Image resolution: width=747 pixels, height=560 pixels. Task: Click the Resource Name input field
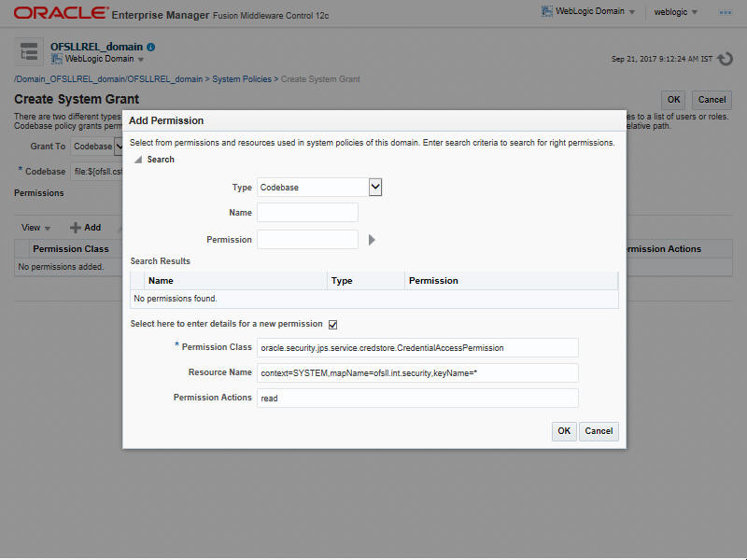point(417,372)
